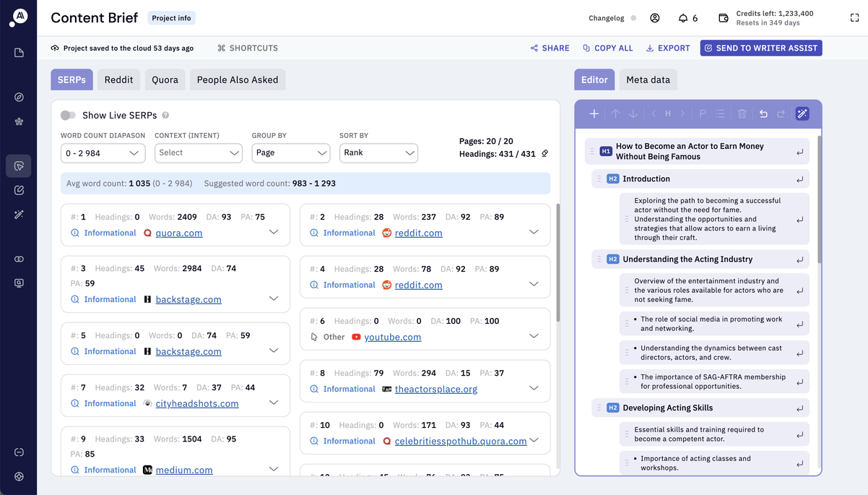Viewport: 868px width, 495px height.
Task: Expand the youtube.com result card chevron
Action: pos(534,336)
